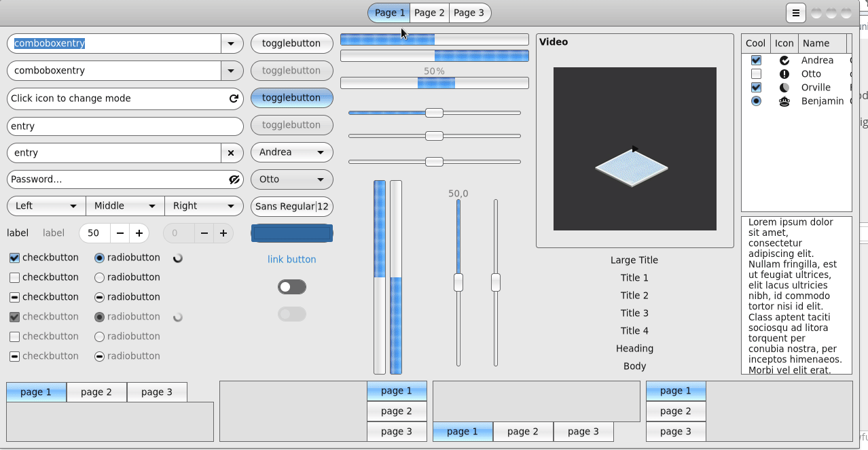This screenshot has height=450, width=868.
Task: Click the face icon in Benjamin's row
Action: pyautogui.click(x=784, y=101)
